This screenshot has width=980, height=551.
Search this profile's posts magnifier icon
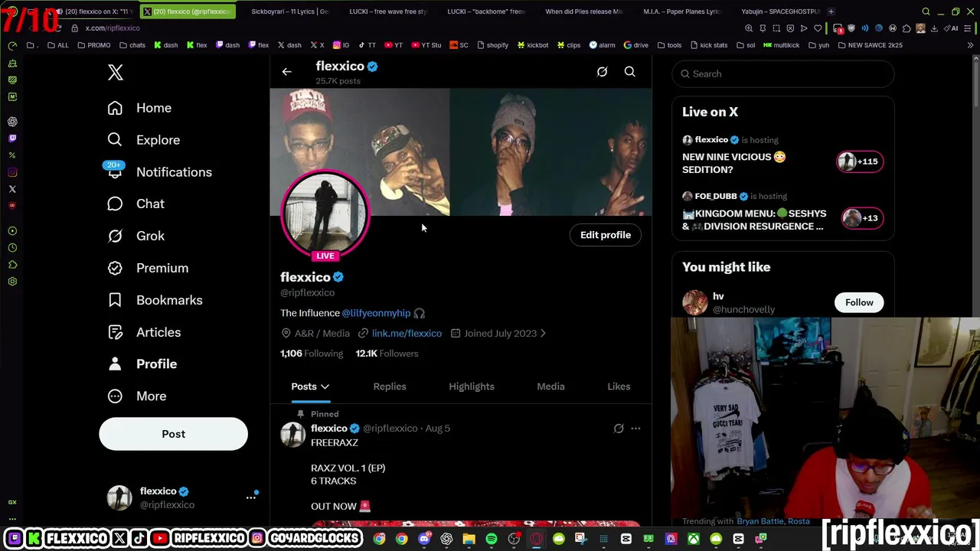629,72
